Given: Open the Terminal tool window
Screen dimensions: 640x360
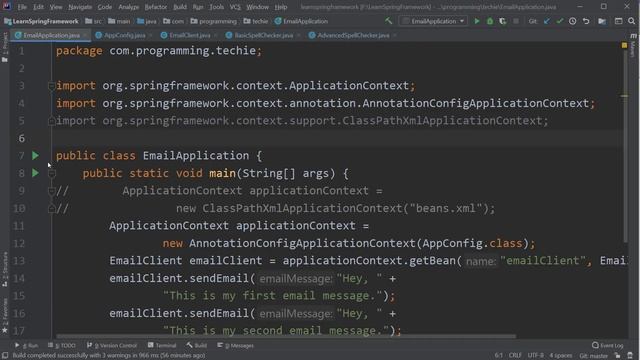Looking at the screenshot, I should 162,345.
